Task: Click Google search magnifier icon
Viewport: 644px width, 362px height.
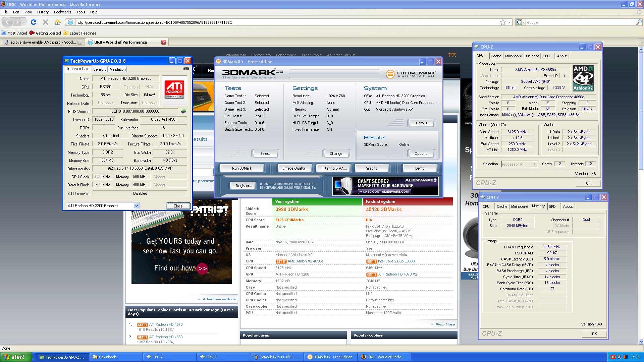Action: (x=639, y=22)
